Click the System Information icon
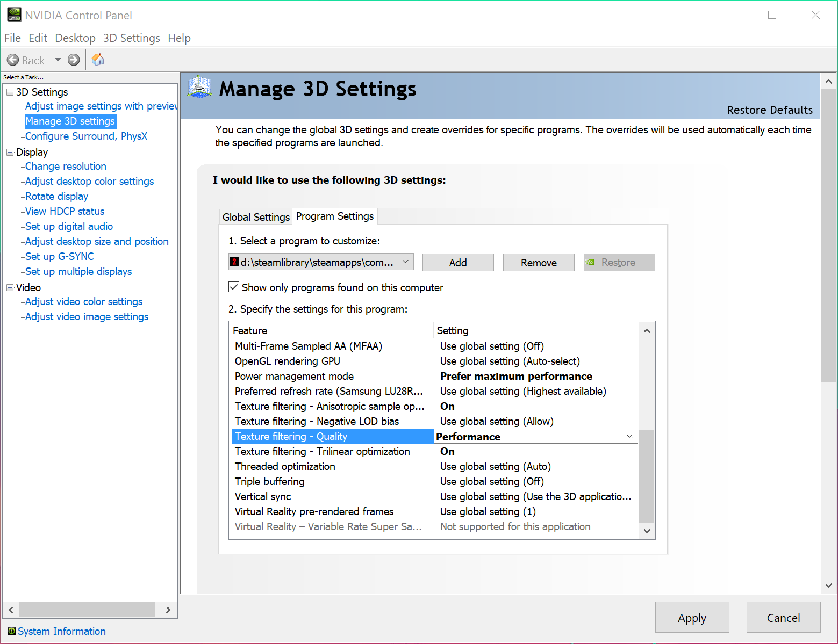This screenshot has height=644, width=838. coord(11,631)
